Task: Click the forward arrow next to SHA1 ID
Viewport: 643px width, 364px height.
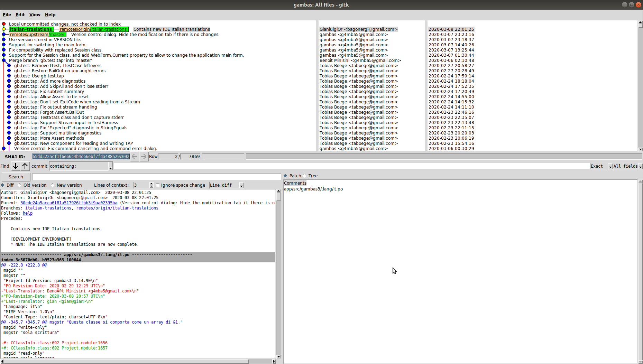Action: click(x=144, y=157)
